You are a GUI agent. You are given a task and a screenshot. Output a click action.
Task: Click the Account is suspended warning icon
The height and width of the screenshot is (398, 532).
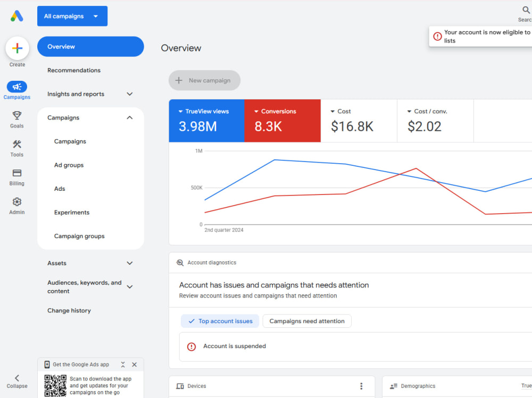pos(192,346)
